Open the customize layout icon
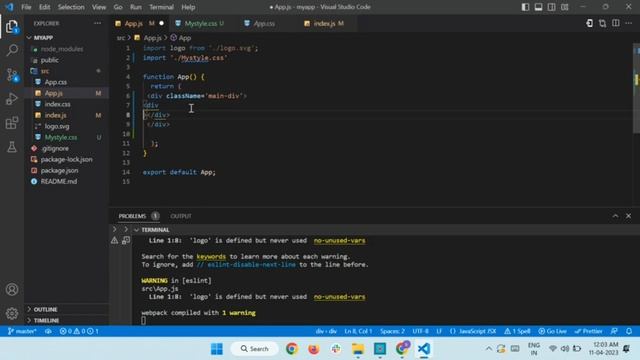The width and height of the screenshot is (640, 360). coord(564,7)
